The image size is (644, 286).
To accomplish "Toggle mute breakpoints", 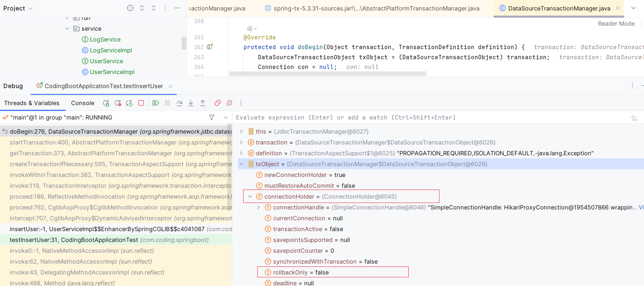I will pyautogui.click(x=229, y=103).
